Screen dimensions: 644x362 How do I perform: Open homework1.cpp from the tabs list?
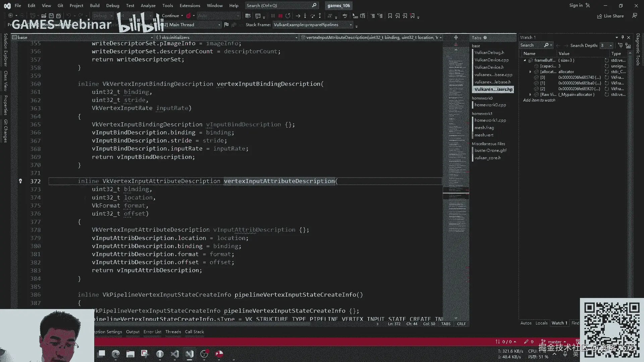490,120
